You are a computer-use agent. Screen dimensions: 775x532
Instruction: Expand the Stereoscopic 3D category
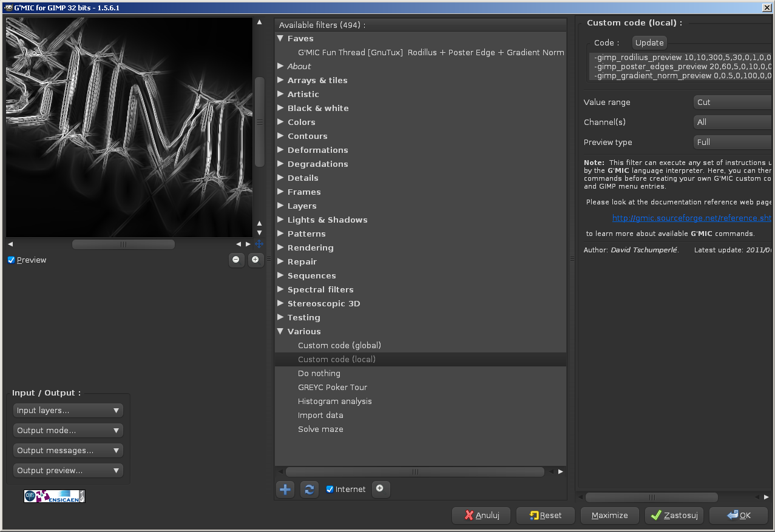(x=280, y=303)
